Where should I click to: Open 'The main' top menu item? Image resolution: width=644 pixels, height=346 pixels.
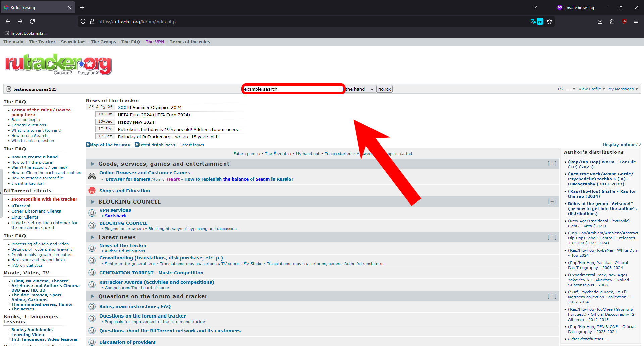[13, 42]
